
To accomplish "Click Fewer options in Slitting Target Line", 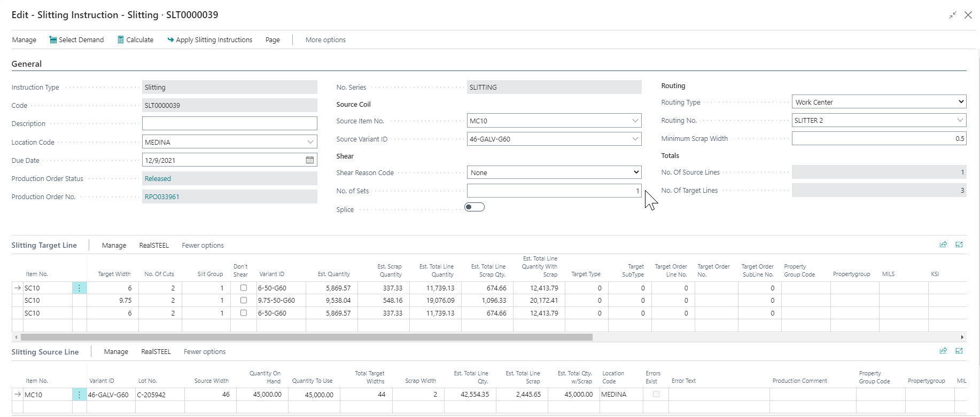I will (x=203, y=245).
